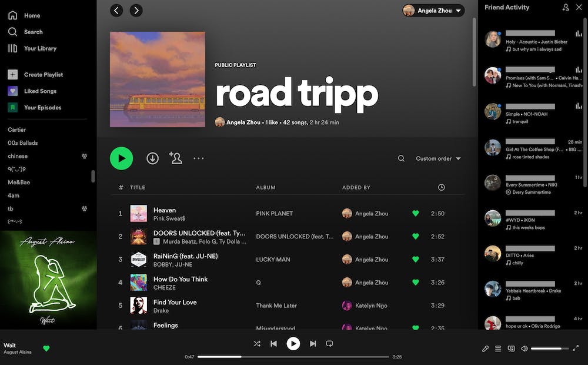Open the Angela Zhou account dropdown
The width and height of the screenshot is (588, 365).
433,11
